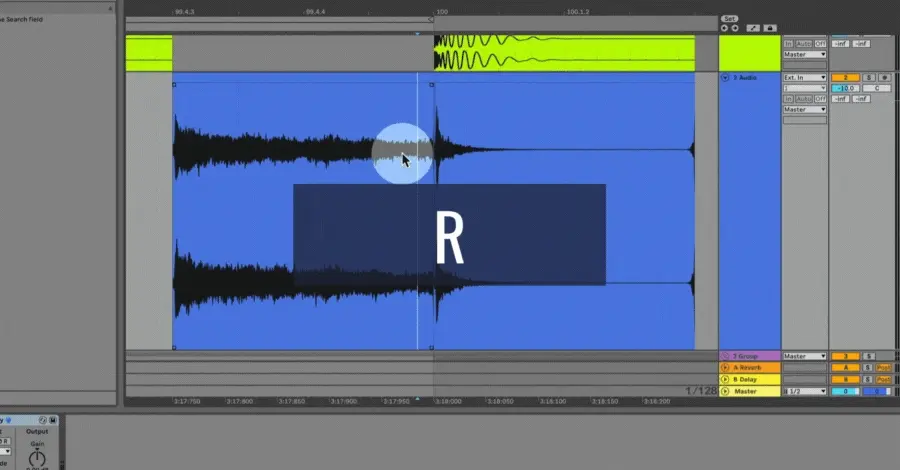Toggle the A Reverb track activator

[845, 368]
